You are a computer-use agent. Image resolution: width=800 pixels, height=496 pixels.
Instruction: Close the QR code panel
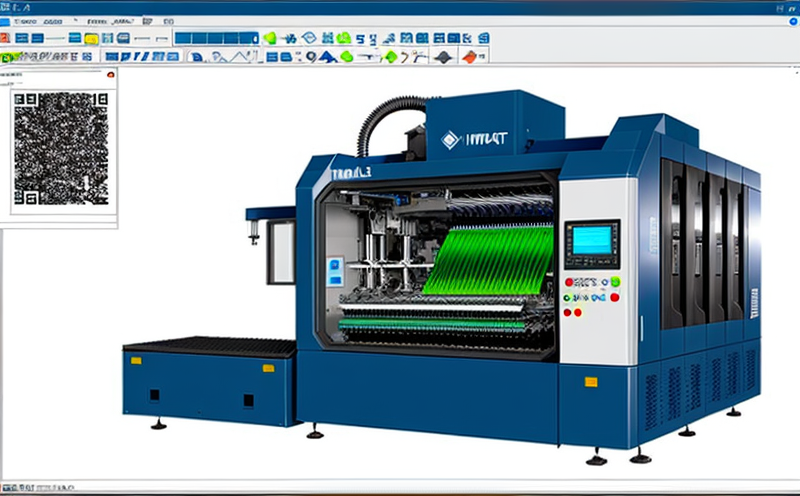110,74
